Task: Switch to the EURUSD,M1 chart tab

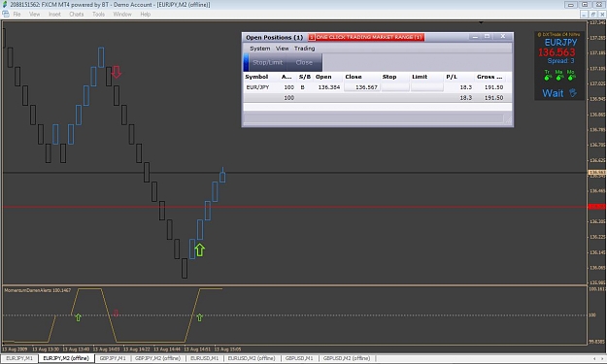Action: [x=204, y=358]
